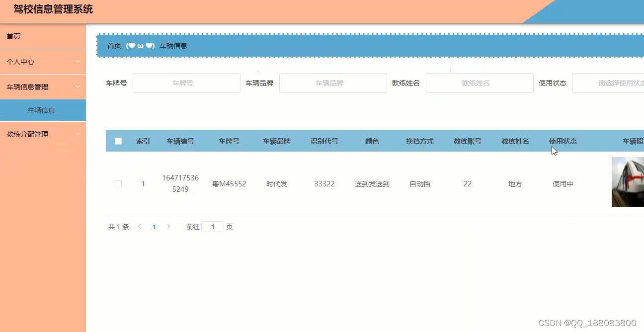Click the vehicle photo thumbnail for 粤M45552

[628, 181]
